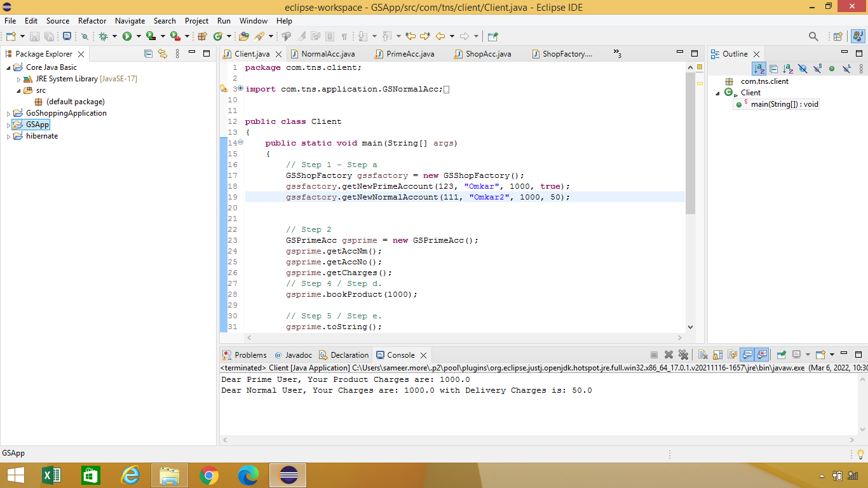Toggle Hide Fields in Outline toolbar
Image resolution: width=868 pixels, height=488 pixels.
click(803, 69)
